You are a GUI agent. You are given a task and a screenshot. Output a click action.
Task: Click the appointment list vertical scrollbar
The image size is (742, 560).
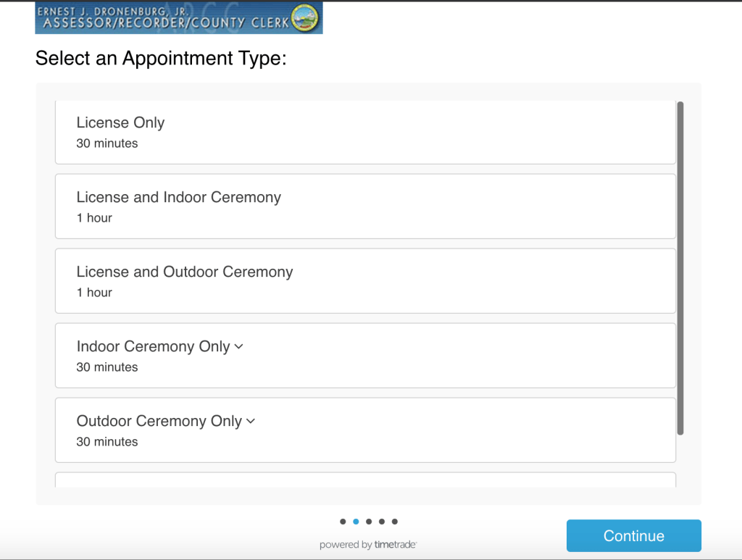(680, 268)
